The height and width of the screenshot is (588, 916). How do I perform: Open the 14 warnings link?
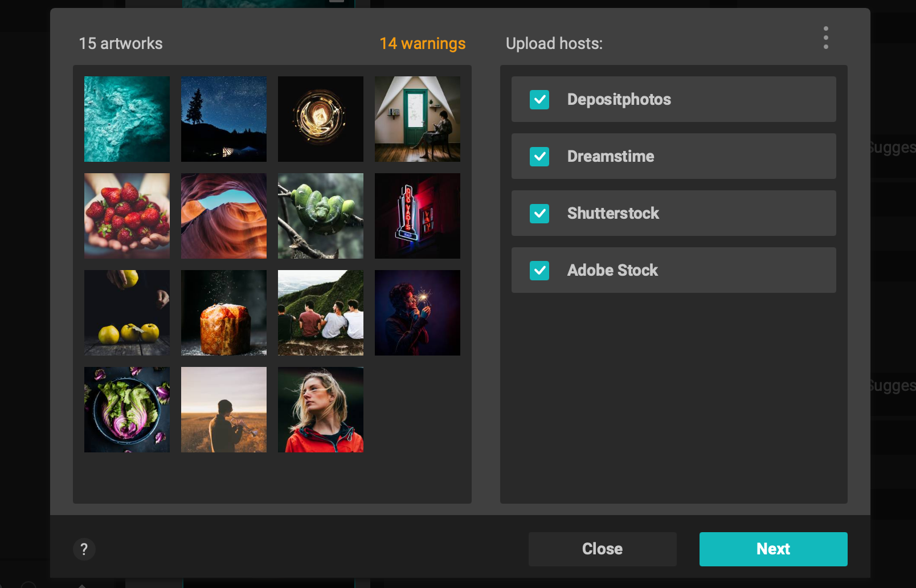point(423,43)
